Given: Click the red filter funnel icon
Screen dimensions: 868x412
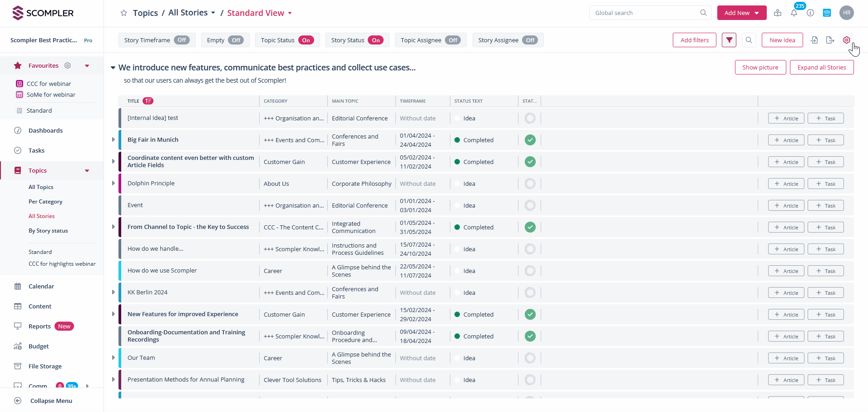Looking at the screenshot, I should (x=729, y=40).
